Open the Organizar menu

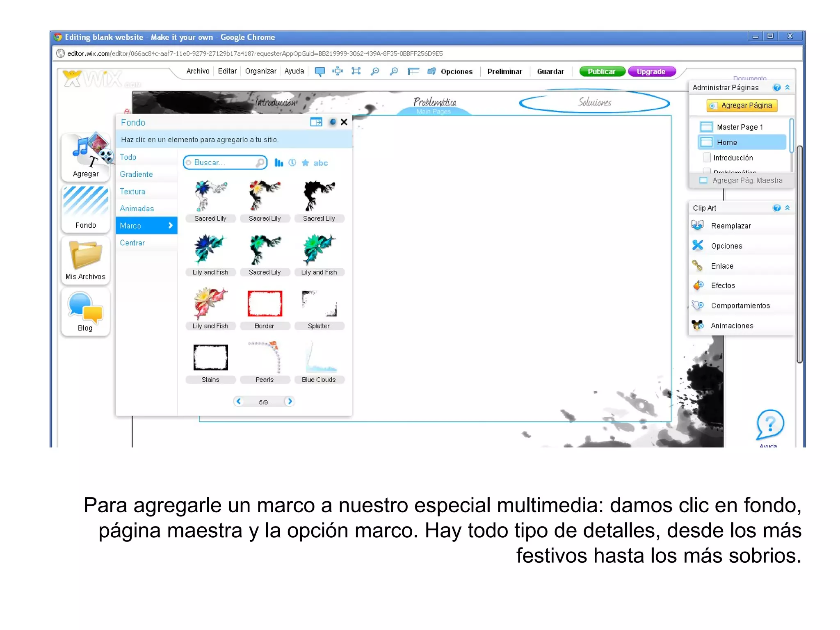click(x=260, y=71)
